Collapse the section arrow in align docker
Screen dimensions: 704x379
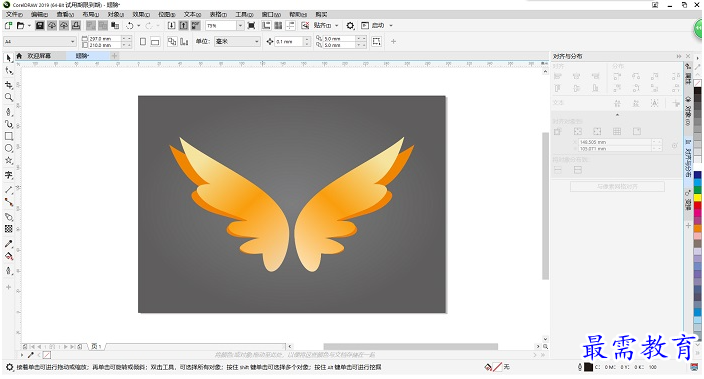pyautogui.click(x=617, y=115)
